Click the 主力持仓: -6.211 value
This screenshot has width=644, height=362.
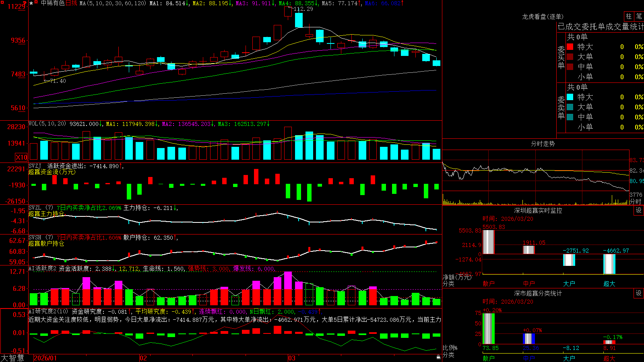pos(150,208)
